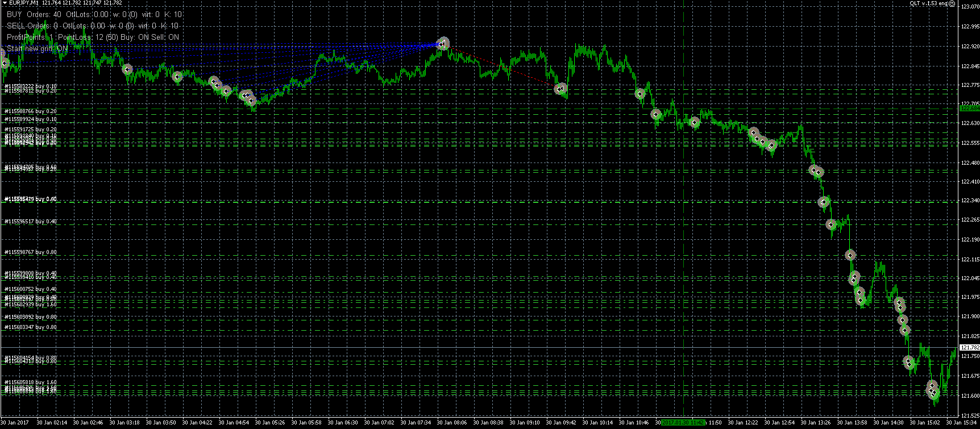Select order label #115587812 buy 0.20

(x=31, y=91)
